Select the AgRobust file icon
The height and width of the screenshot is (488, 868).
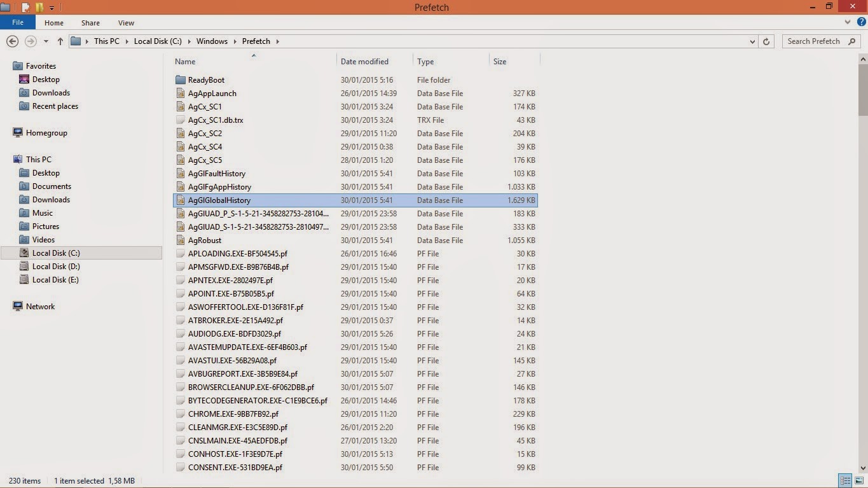click(x=181, y=241)
